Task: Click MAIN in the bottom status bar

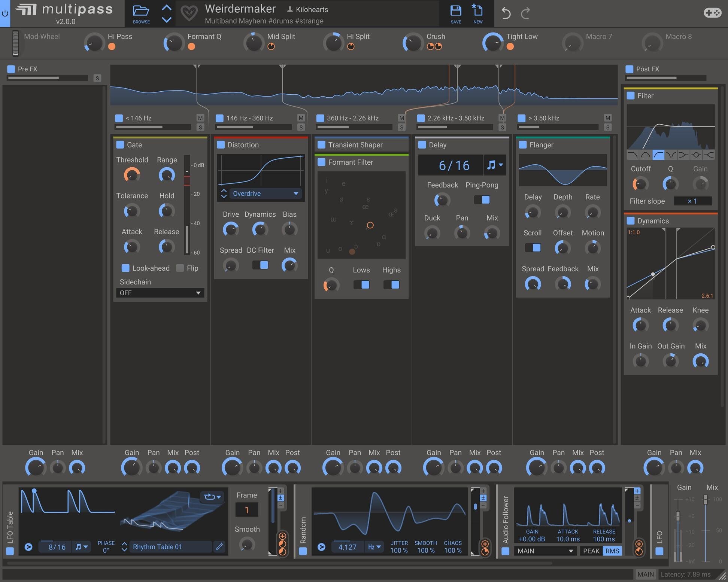Action: (x=645, y=574)
